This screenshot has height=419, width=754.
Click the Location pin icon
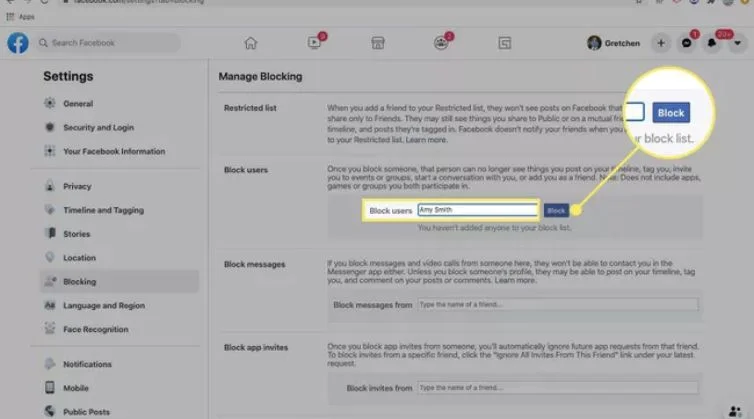coord(50,257)
